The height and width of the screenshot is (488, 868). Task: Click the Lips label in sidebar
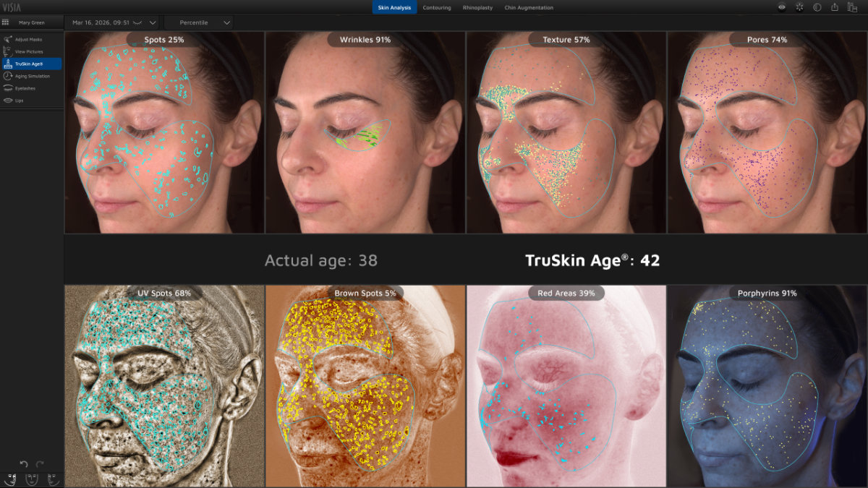click(19, 100)
